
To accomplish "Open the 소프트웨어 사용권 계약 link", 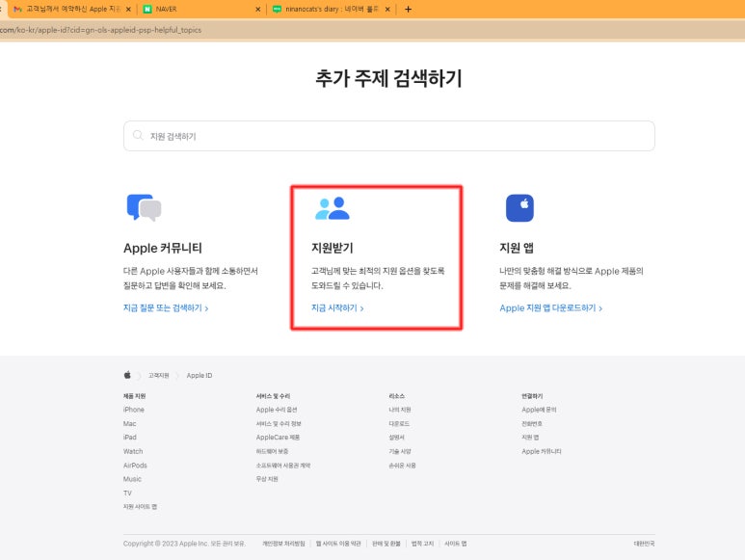I will point(283,465).
